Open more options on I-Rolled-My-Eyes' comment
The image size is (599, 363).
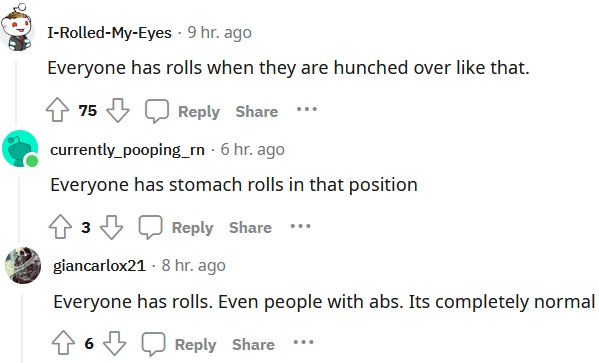[307, 109]
